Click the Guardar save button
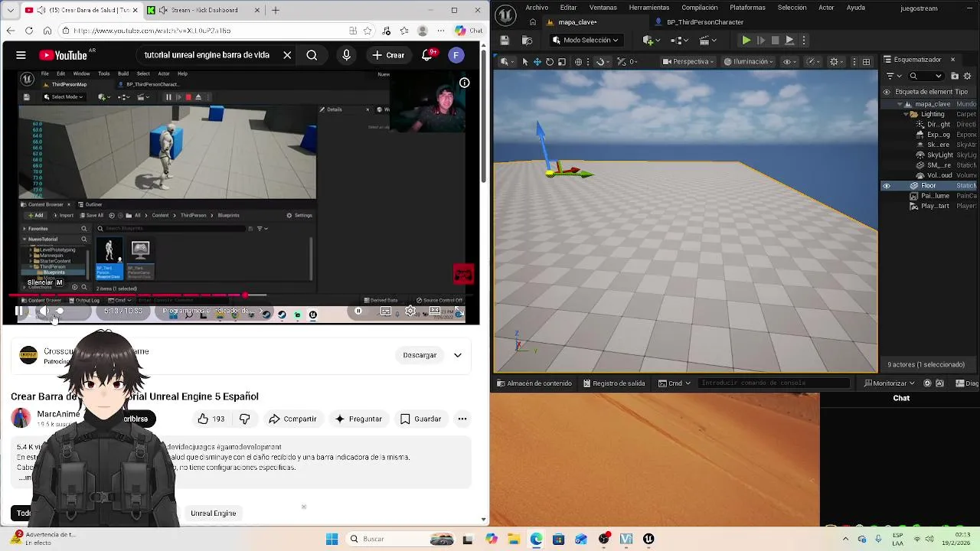This screenshot has width=980, height=551. [x=420, y=419]
